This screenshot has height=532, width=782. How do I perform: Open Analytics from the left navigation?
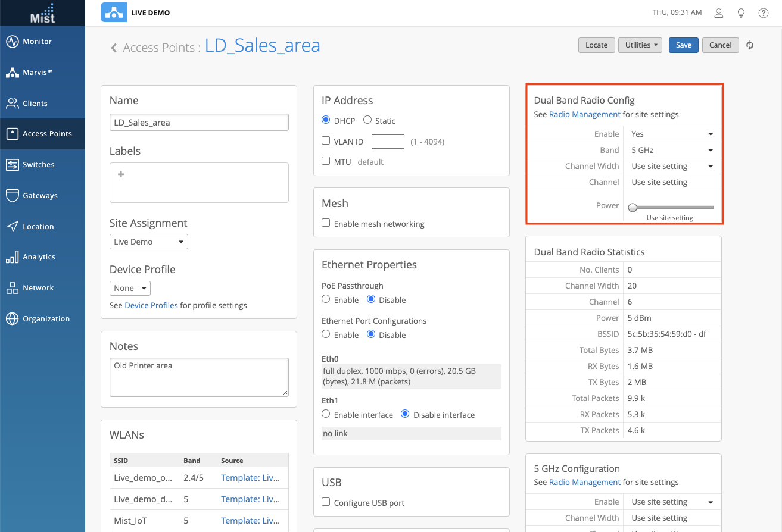tap(39, 257)
